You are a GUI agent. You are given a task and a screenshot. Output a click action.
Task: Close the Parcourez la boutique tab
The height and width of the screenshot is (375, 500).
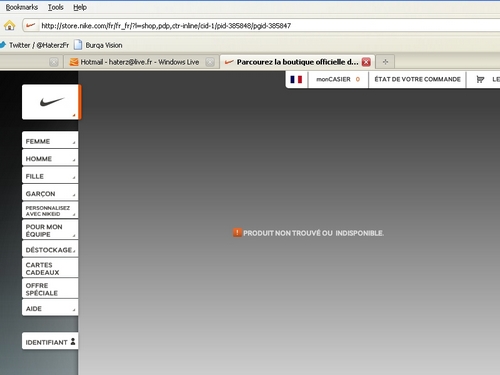(366, 62)
